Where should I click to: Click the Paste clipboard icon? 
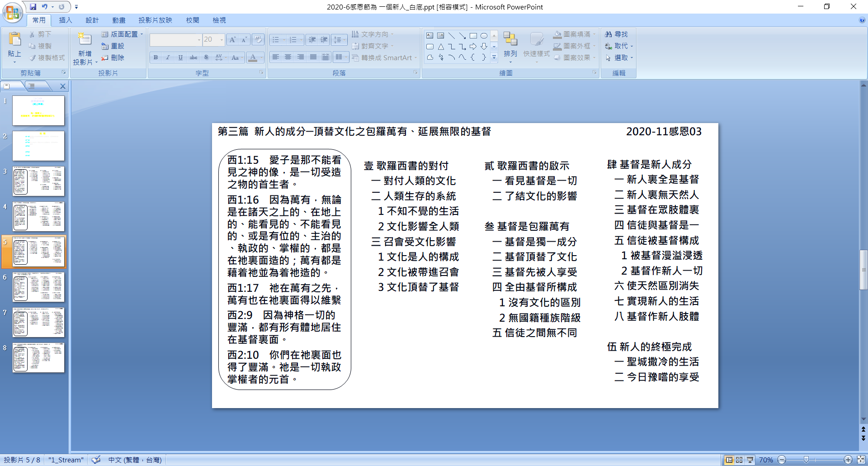click(x=14, y=40)
